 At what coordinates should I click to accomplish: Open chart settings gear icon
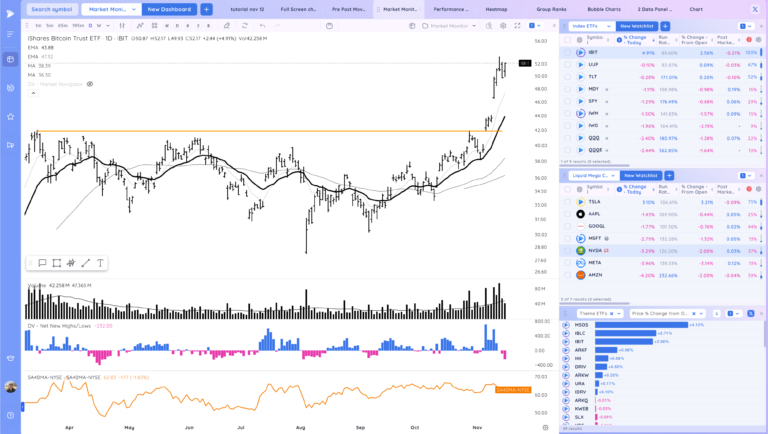point(503,25)
